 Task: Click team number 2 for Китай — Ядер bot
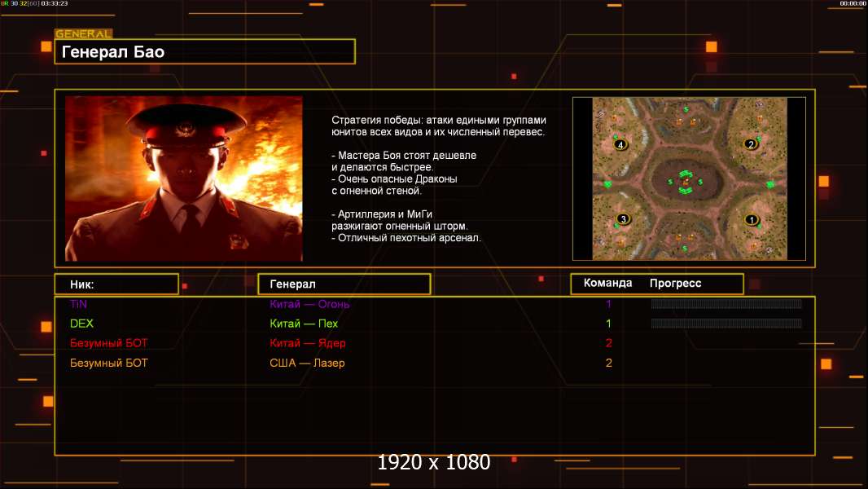coord(608,343)
